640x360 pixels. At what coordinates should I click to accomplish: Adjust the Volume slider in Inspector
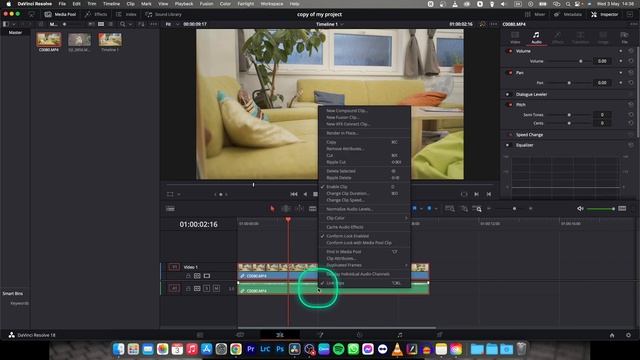tap(569, 61)
